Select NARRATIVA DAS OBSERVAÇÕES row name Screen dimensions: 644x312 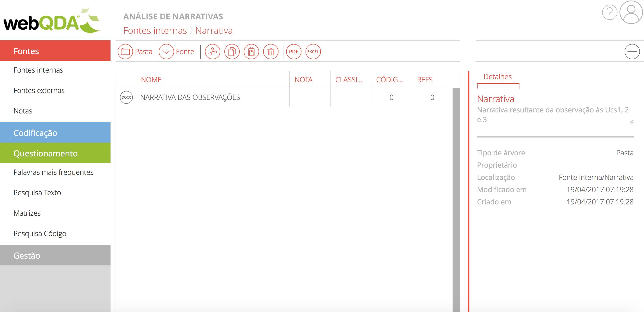[190, 97]
